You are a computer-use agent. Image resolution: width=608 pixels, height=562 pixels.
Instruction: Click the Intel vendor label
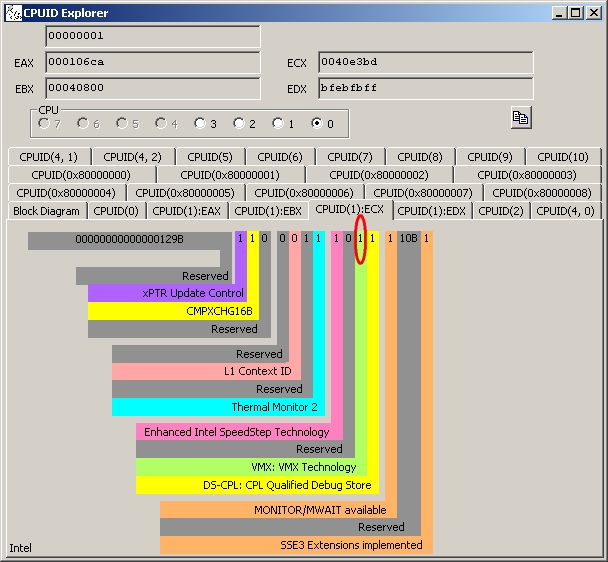coord(20,548)
